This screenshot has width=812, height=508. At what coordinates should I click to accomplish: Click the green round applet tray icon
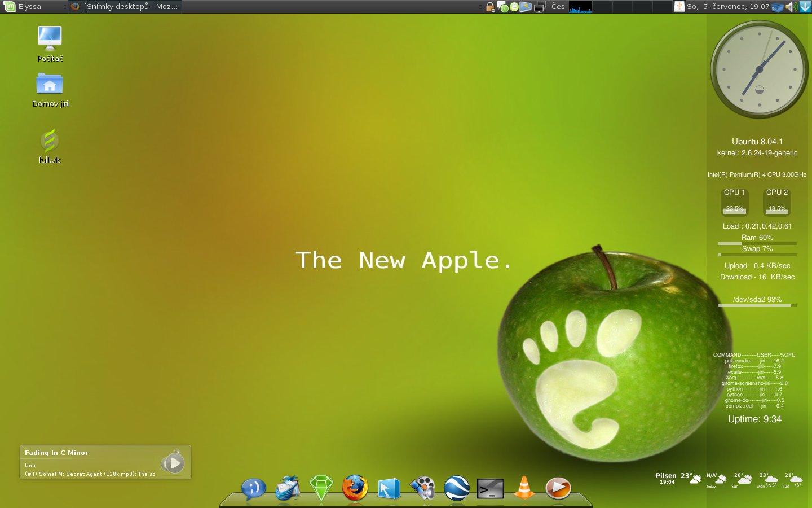pyautogui.click(x=514, y=7)
